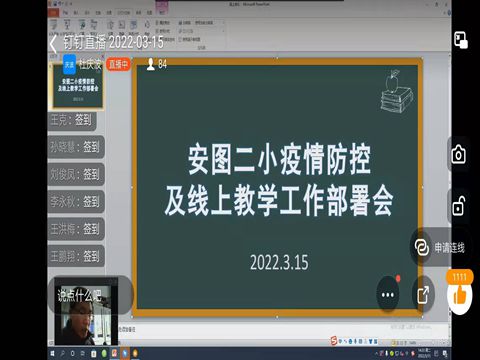Image resolution: width=480 pixels, height=360 pixels.
Task: Focus the 说点什么吧 comment field
Action: [90, 295]
